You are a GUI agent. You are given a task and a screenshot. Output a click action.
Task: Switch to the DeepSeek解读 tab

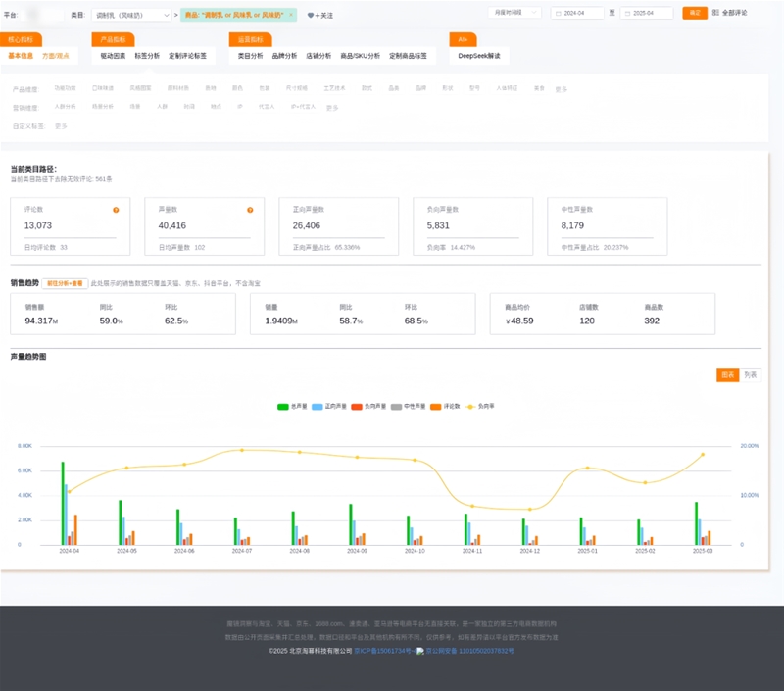pyautogui.click(x=479, y=56)
